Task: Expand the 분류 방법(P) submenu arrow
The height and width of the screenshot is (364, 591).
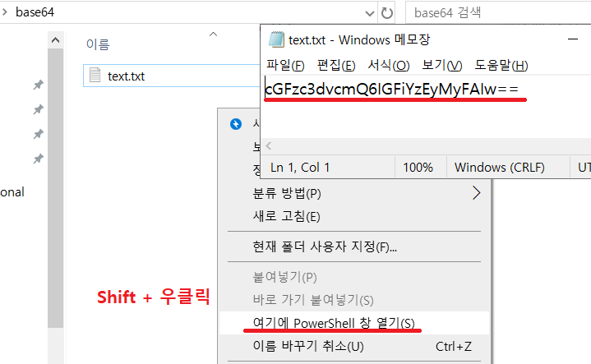Action: pos(475,194)
